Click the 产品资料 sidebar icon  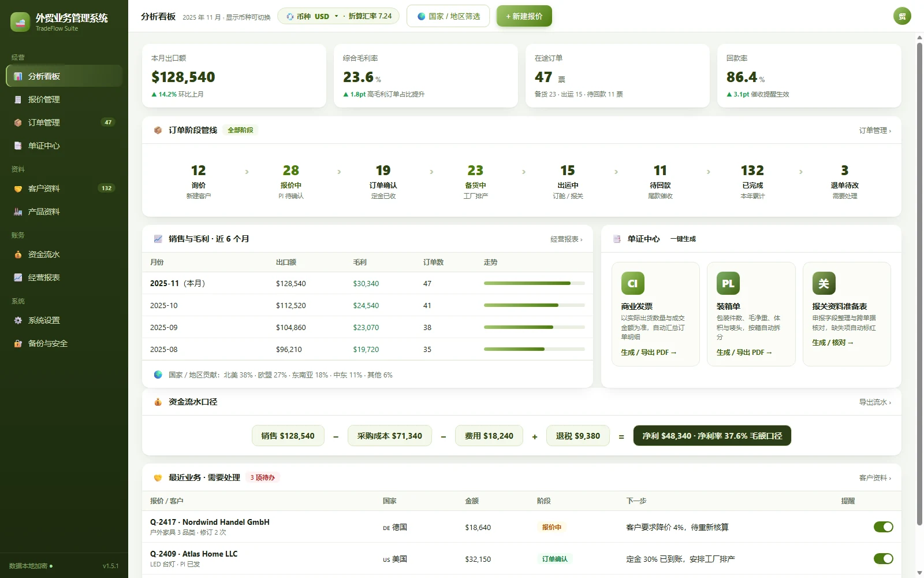[18, 212]
